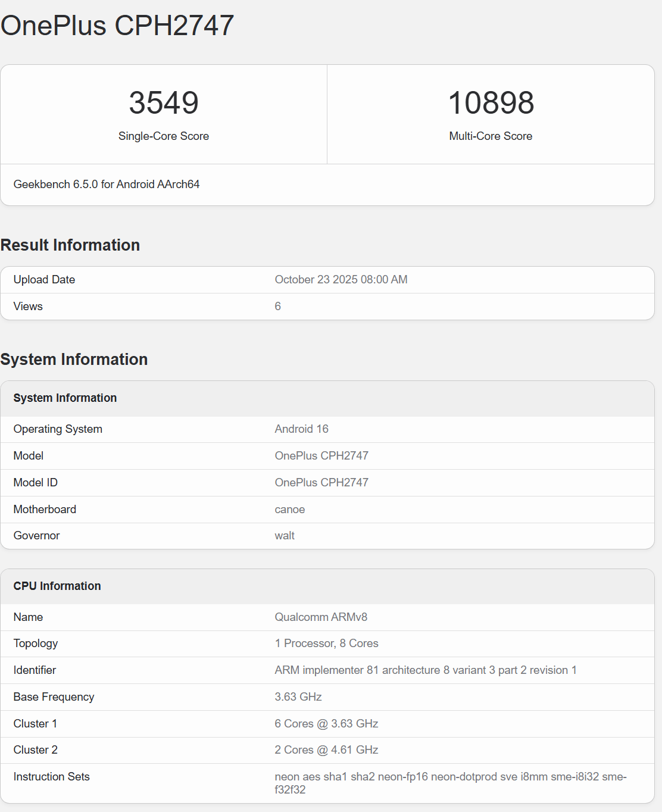This screenshot has width=662, height=812.
Task: Click the Motherboard label
Action: coord(45,509)
